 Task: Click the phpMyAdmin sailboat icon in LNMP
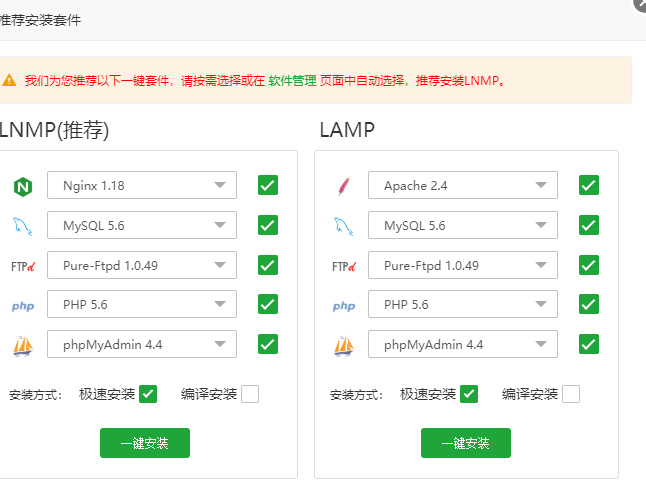click(23, 346)
